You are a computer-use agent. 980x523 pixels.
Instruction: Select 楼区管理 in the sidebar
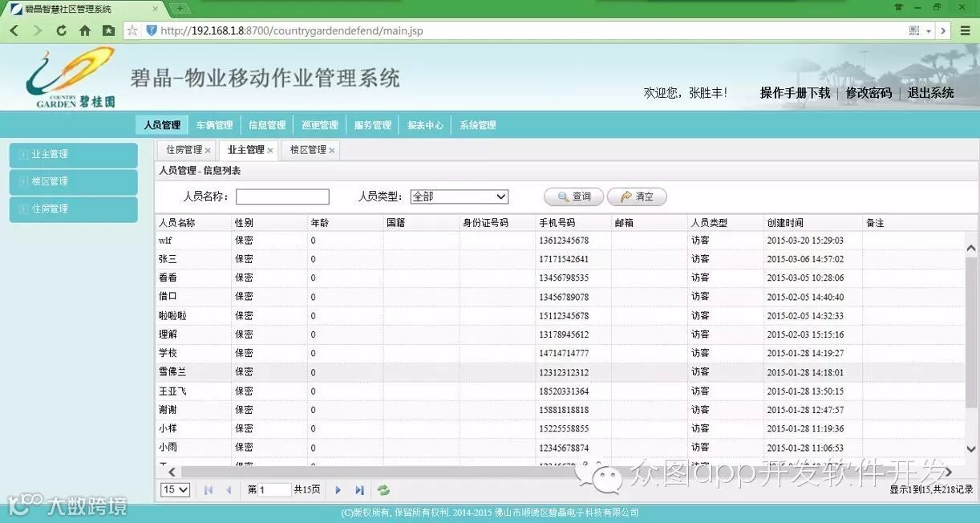73,182
